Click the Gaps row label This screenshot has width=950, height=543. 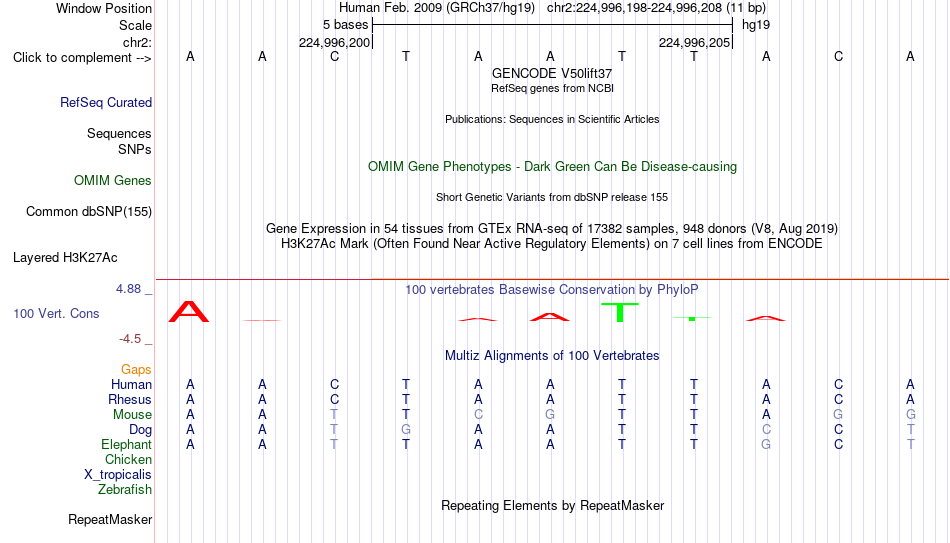(x=136, y=369)
